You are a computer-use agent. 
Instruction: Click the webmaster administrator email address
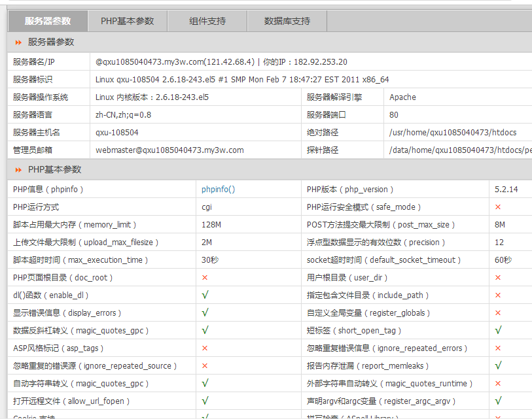click(169, 150)
